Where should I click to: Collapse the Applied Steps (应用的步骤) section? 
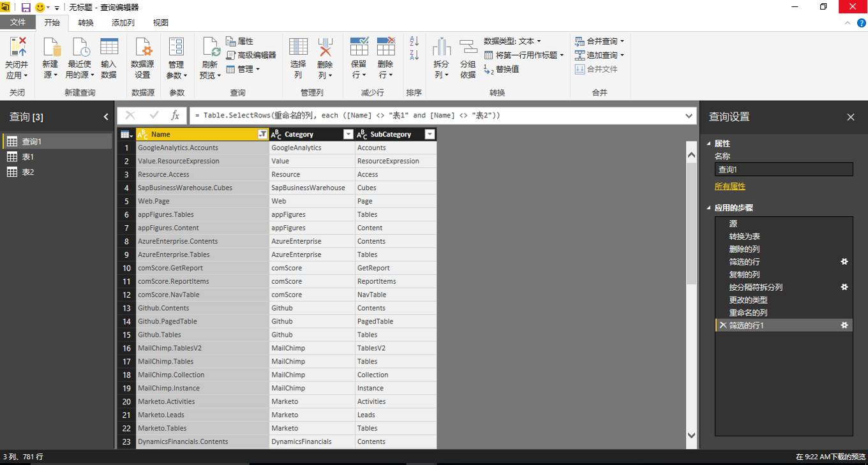[708, 208]
